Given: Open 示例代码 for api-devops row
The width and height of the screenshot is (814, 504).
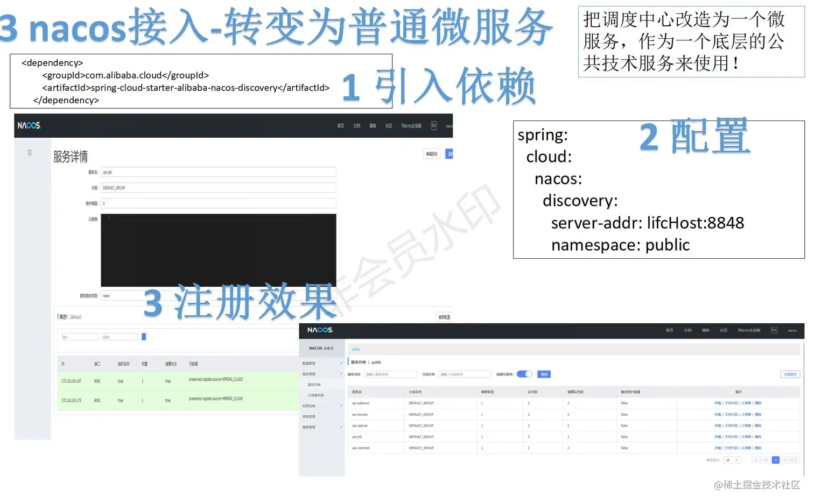Looking at the screenshot, I should pyautogui.click(x=731, y=414).
